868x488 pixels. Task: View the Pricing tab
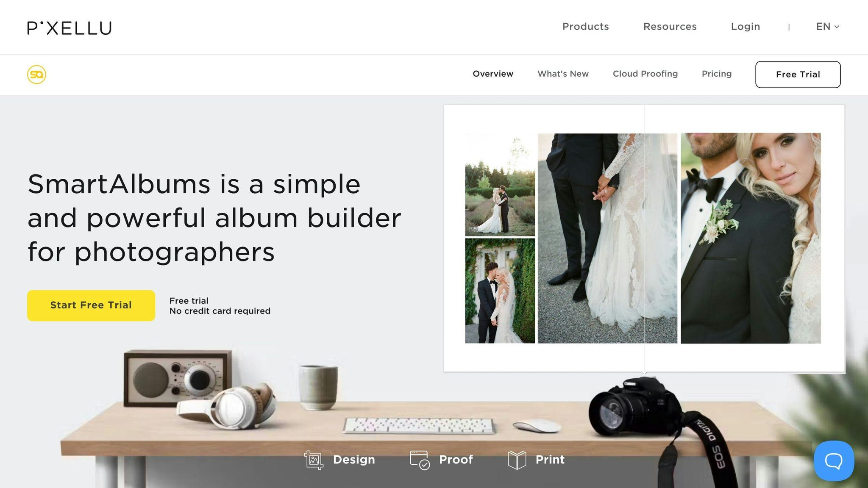[x=717, y=74]
